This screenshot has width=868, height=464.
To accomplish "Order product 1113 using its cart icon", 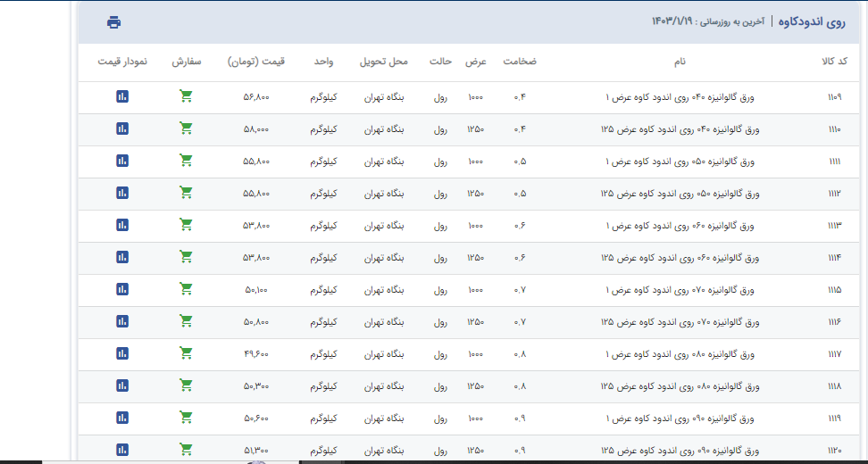I will click(x=186, y=225).
